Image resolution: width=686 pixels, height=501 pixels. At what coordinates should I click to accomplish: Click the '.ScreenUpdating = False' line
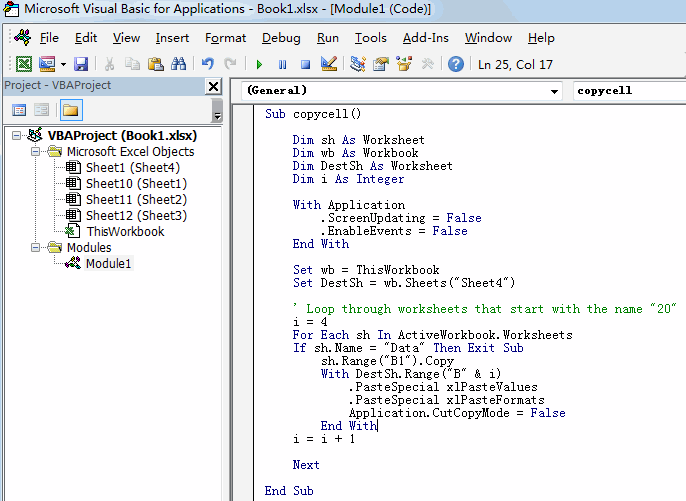tap(400, 218)
